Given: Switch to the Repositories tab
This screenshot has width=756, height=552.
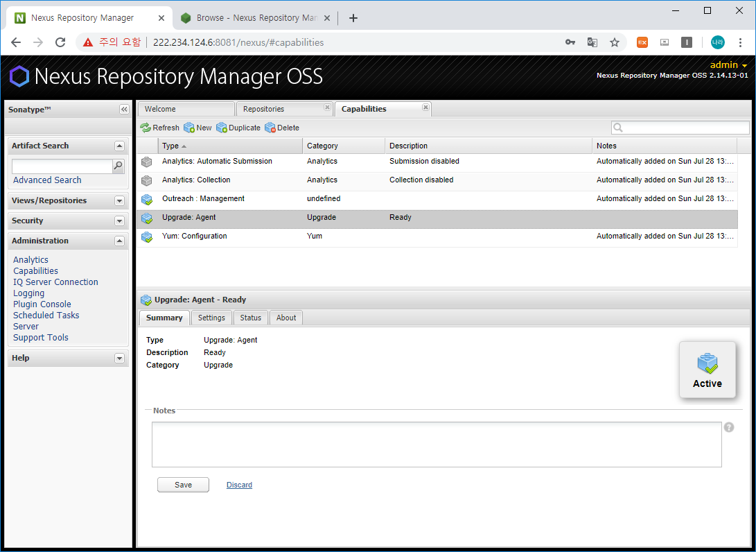Looking at the screenshot, I should 285,109.
